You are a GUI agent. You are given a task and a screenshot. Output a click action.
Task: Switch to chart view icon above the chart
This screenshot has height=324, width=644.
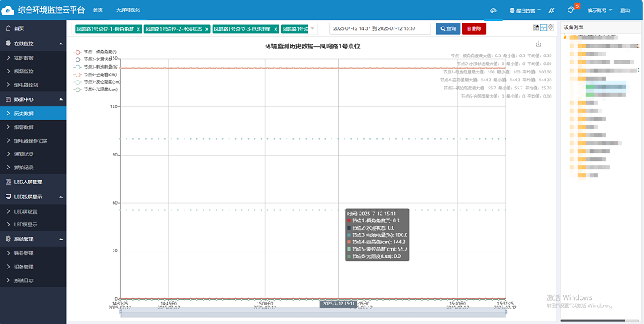click(x=543, y=27)
